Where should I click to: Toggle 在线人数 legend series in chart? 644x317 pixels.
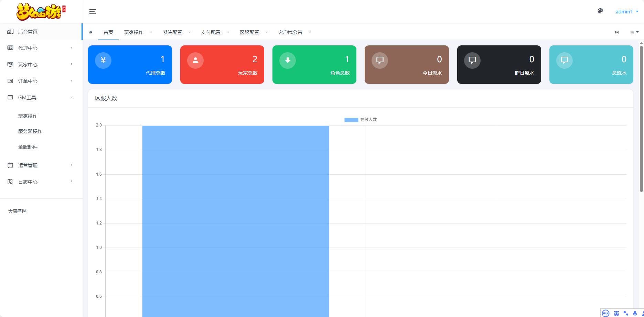(x=360, y=120)
